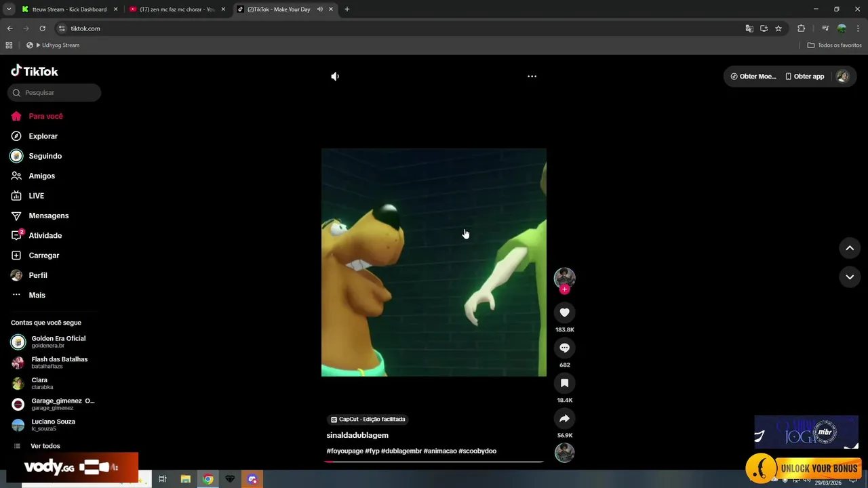Open creator avatar beside the video
Viewport: 868px width, 488px height.
click(x=564, y=277)
